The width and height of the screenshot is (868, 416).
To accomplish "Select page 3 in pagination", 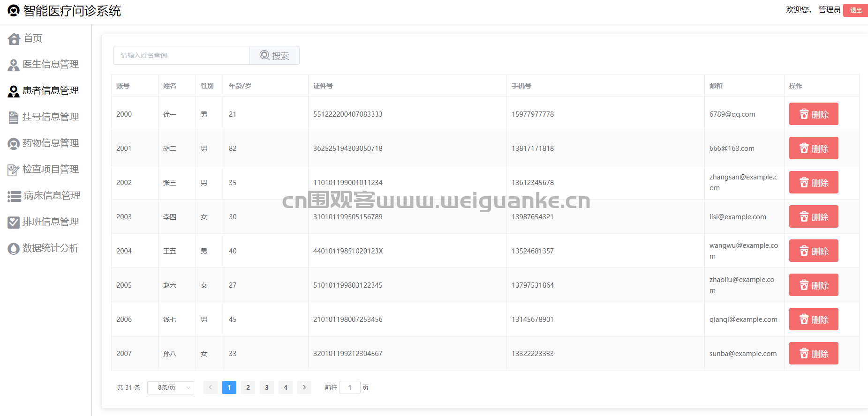I will [x=267, y=387].
